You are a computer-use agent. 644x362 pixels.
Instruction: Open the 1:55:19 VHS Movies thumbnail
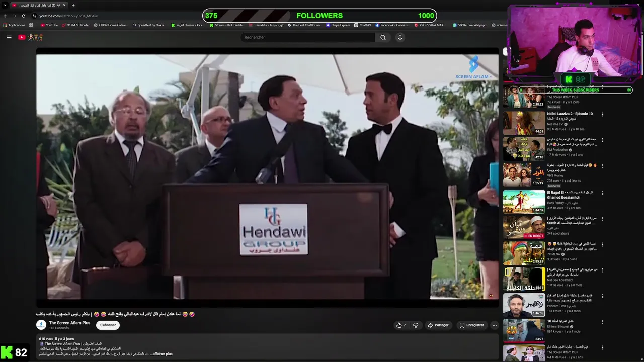click(x=524, y=174)
